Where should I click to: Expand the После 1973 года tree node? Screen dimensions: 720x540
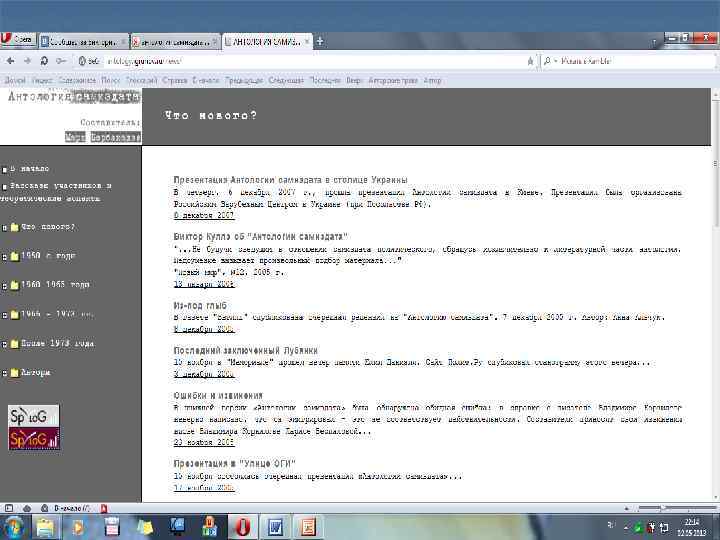click(x=4, y=344)
